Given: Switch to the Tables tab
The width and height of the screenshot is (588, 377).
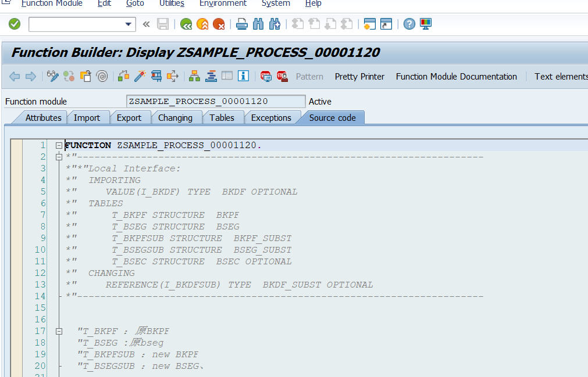Looking at the screenshot, I should pyautogui.click(x=222, y=117).
